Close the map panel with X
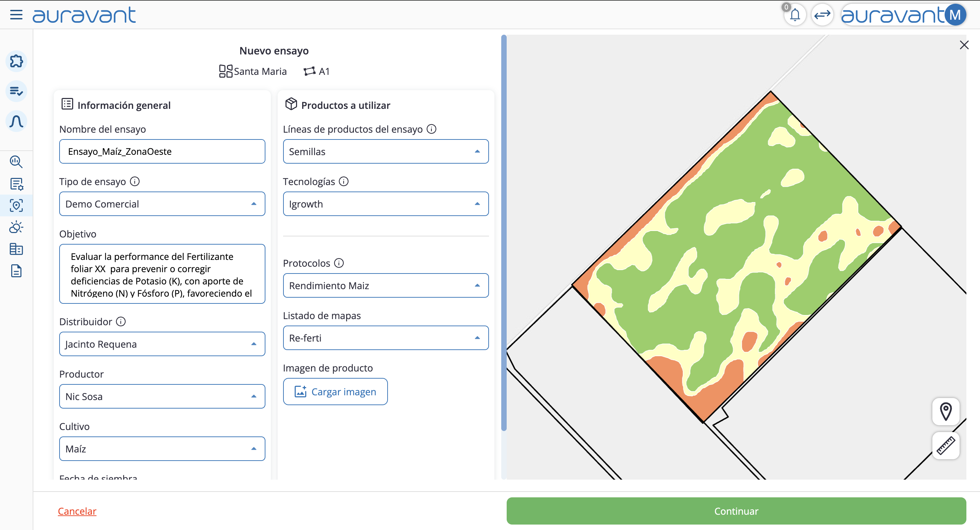 pyautogui.click(x=964, y=45)
